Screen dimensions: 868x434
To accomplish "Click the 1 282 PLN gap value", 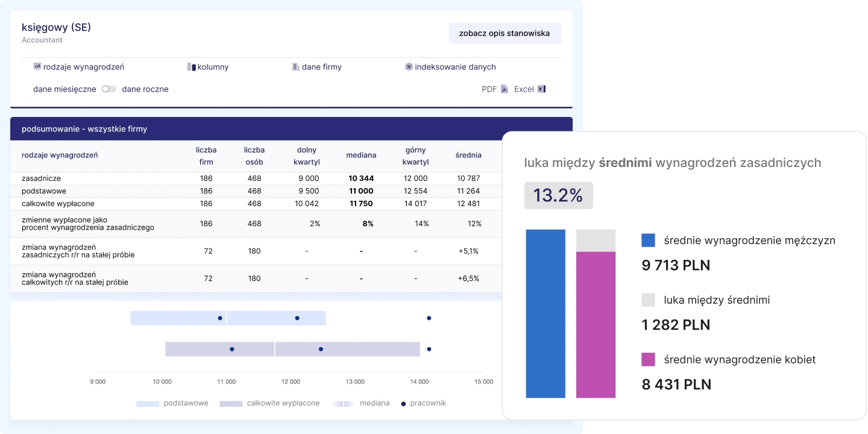I will coord(676,325).
